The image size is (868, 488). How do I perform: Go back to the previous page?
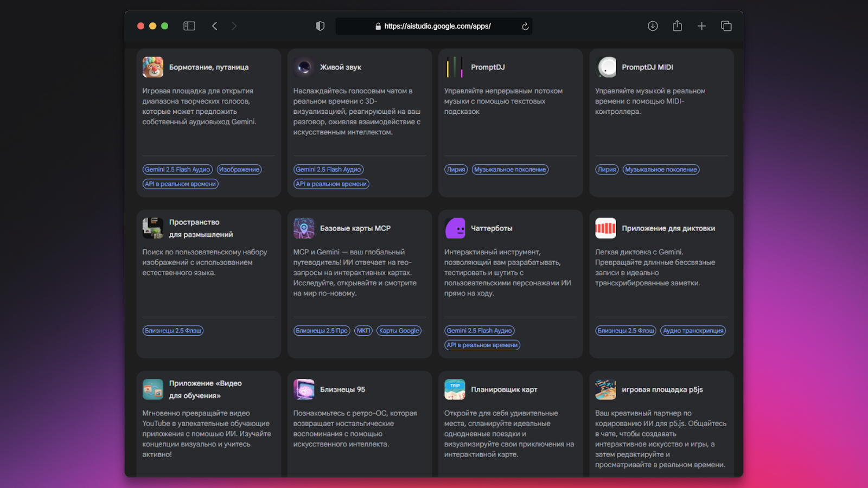[215, 26]
